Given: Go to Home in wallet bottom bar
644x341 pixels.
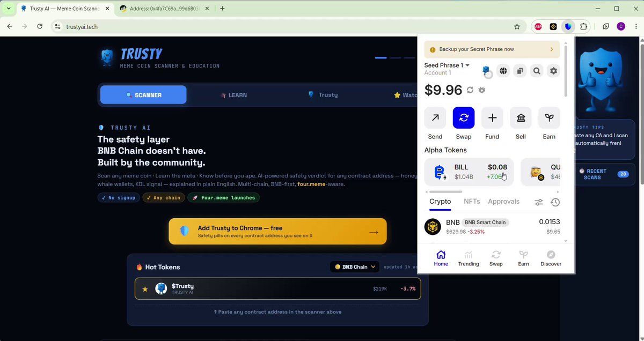Looking at the screenshot, I should coord(441,258).
